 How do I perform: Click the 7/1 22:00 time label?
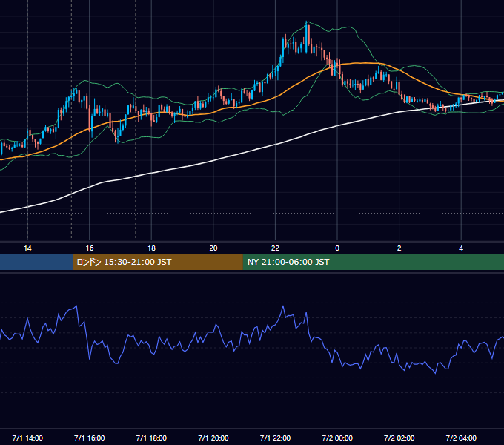(275, 438)
